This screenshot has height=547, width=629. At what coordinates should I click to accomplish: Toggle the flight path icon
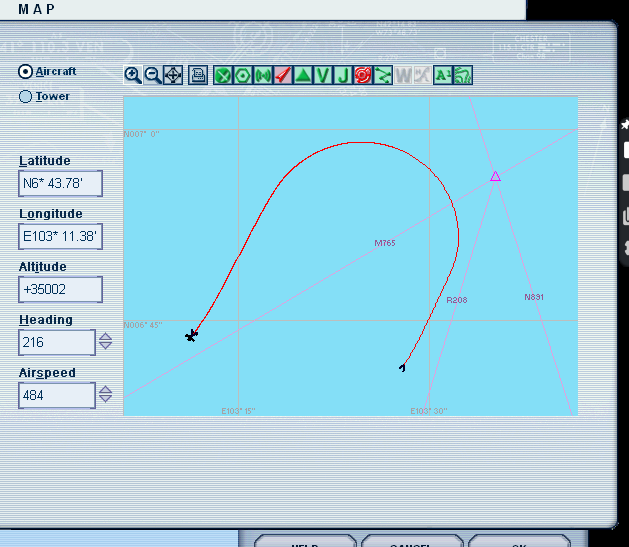click(383, 75)
